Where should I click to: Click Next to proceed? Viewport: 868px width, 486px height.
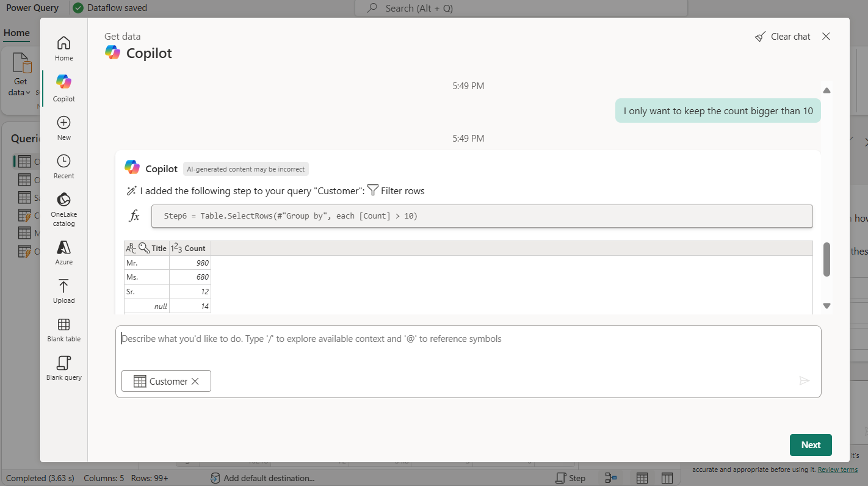pos(811,445)
